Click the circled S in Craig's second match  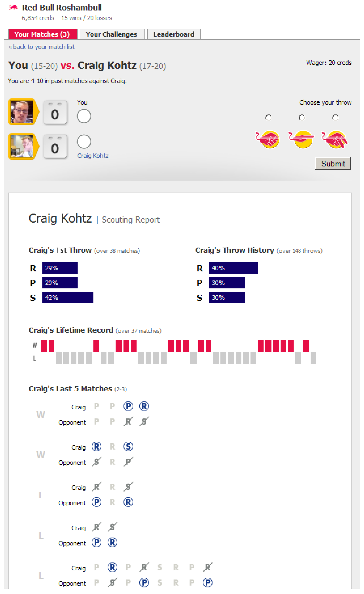tap(128, 446)
